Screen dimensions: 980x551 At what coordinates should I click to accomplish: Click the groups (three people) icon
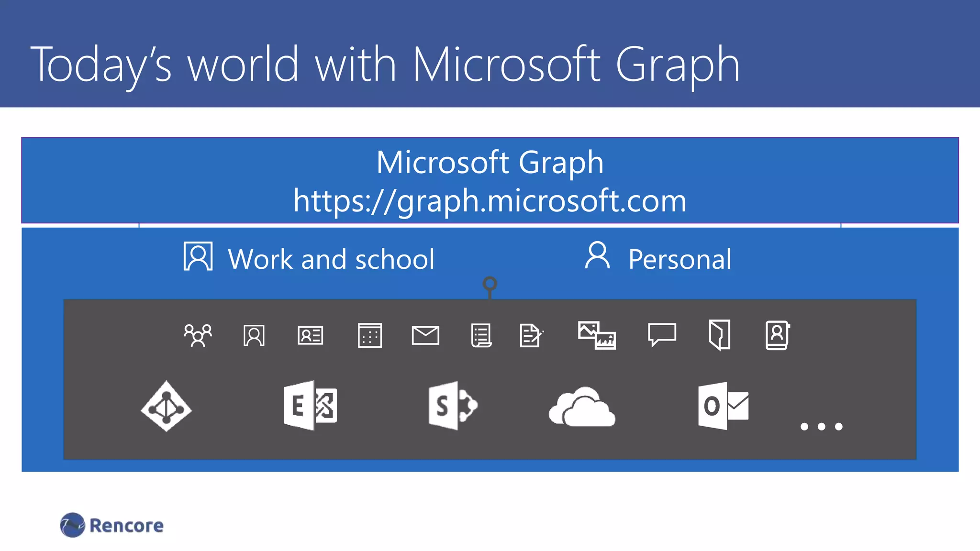click(198, 335)
